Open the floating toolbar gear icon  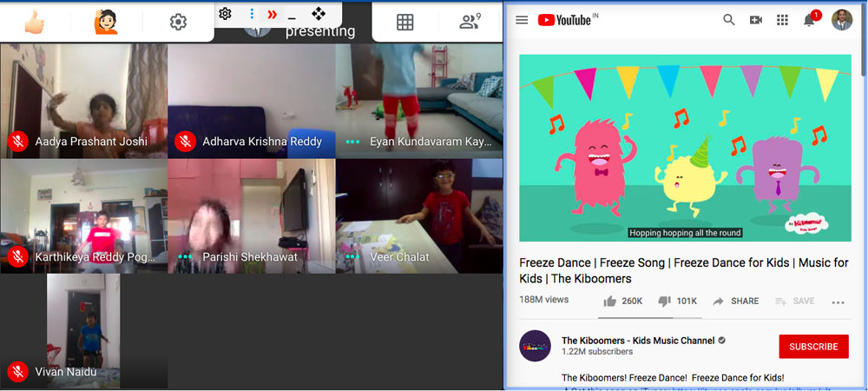click(225, 13)
